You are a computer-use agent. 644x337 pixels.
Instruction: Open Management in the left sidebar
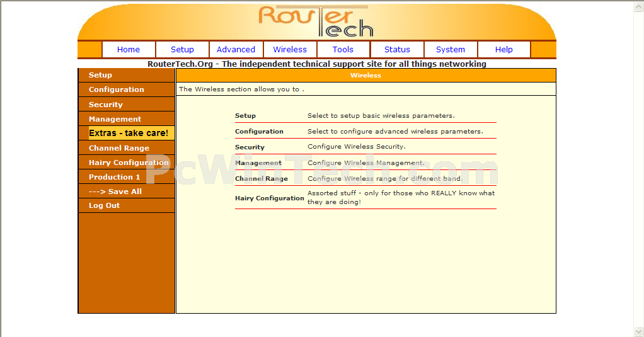click(127, 119)
